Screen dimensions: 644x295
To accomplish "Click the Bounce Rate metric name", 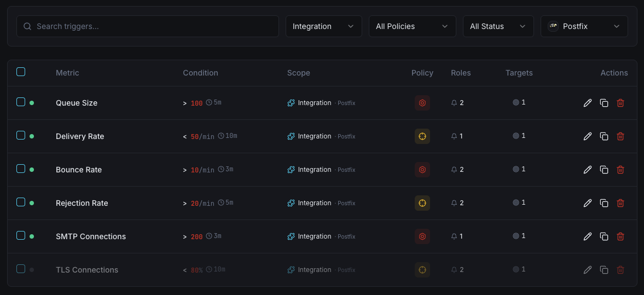I will click(x=79, y=170).
